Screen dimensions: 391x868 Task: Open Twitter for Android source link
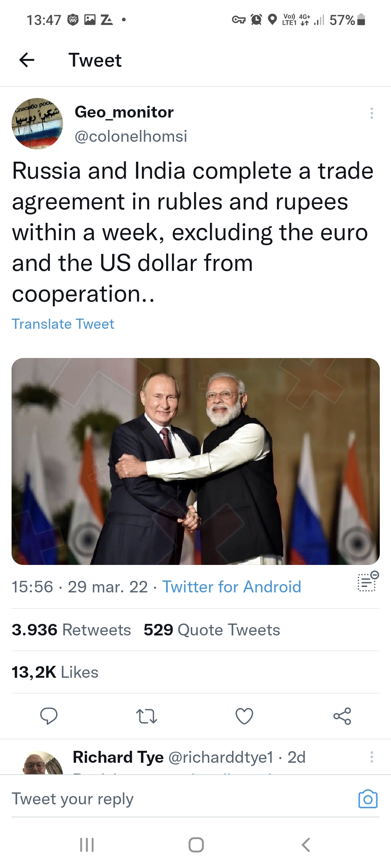[232, 587]
